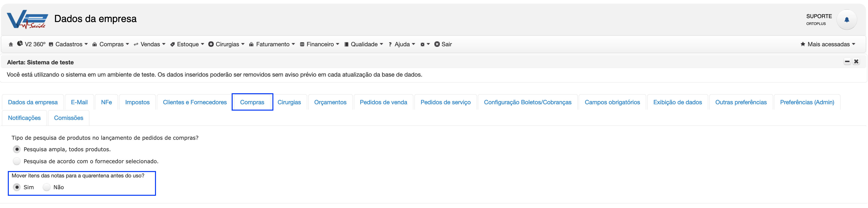Viewport: 868px width, 208px height.
Task: Expand the Cadastros dropdown menu
Action: pos(68,44)
